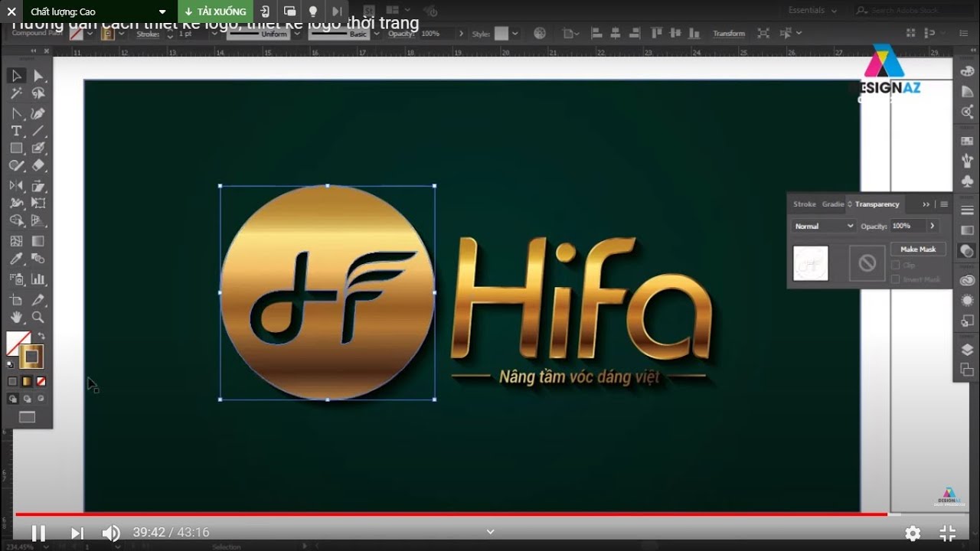
Task: Click the gold Stroke color box
Action: click(x=32, y=356)
